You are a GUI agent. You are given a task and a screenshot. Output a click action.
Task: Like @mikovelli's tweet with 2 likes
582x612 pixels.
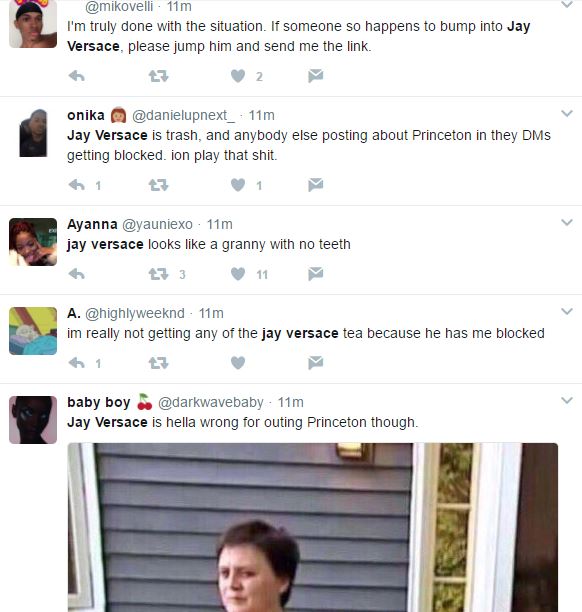coord(238,76)
